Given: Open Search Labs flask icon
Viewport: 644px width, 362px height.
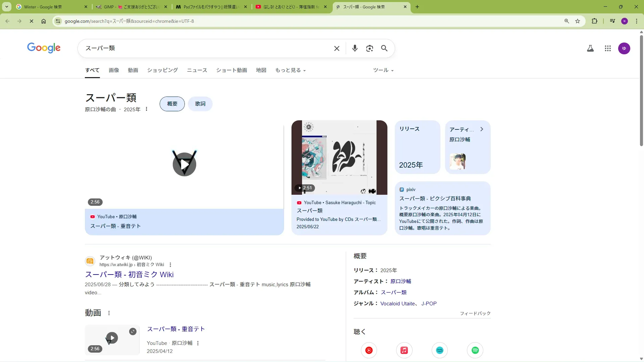Looking at the screenshot, I should point(590,48).
